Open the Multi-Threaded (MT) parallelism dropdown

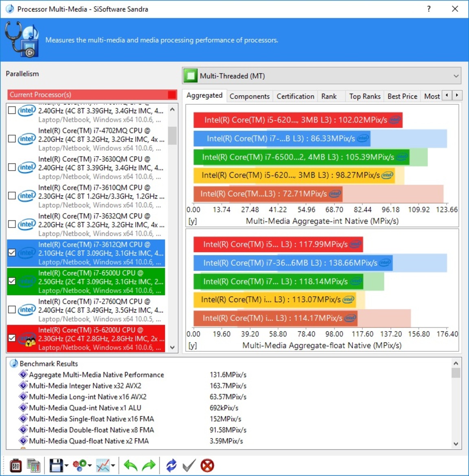pyautogui.click(x=322, y=76)
